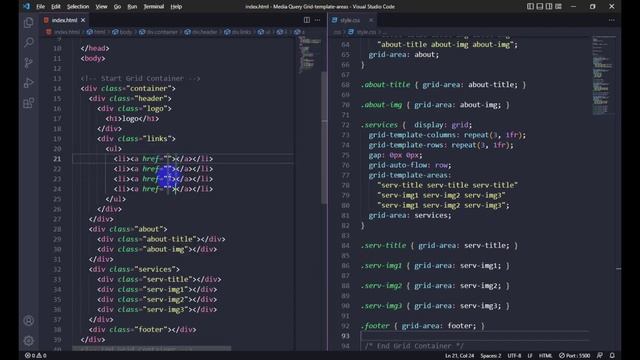Click the index.html minimap
This screenshot has height=360, width=640.
[x=309, y=55]
